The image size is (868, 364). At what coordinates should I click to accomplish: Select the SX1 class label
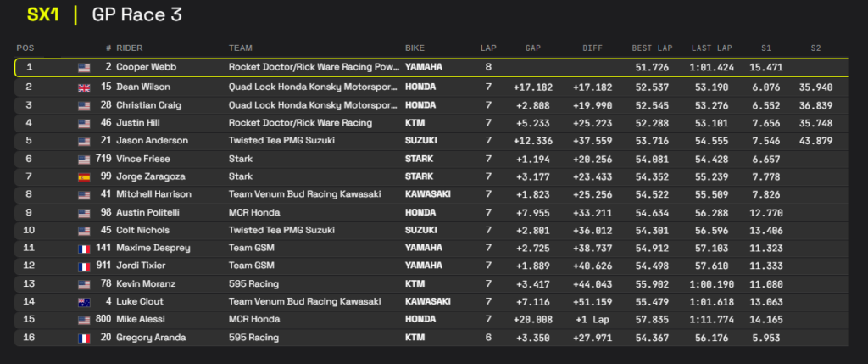(43, 15)
